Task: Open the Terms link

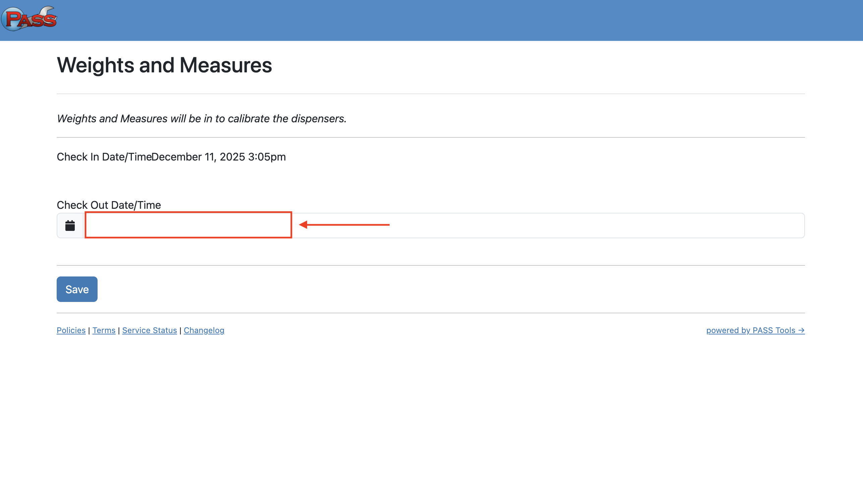Action: click(104, 330)
